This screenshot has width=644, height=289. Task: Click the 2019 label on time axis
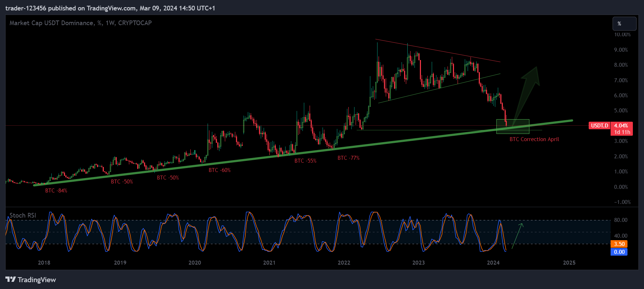point(120,263)
